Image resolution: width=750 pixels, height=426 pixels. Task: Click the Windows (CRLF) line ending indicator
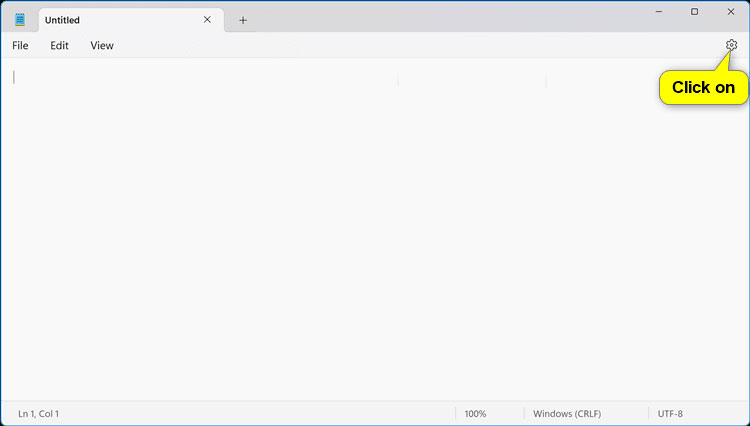tap(567, 414)
